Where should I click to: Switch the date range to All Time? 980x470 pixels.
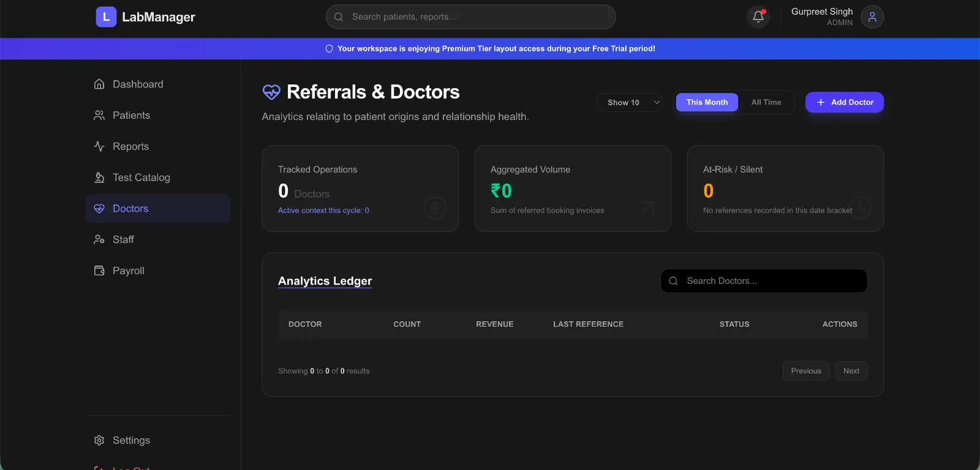click(766, 102)
